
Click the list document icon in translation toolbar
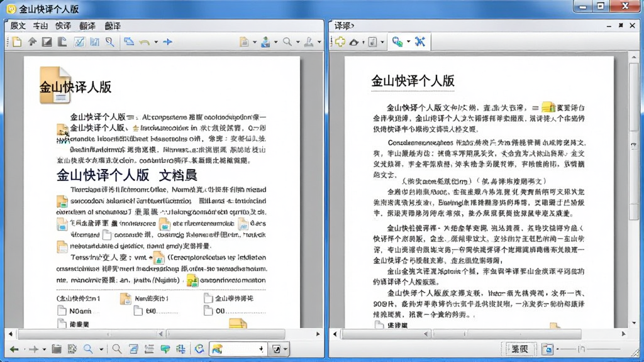point(372,42)
